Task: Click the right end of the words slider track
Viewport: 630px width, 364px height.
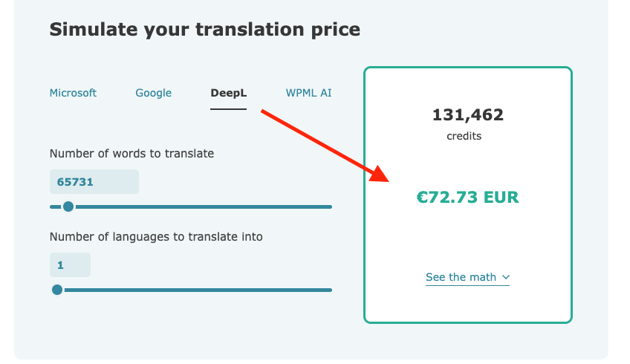Action: tap(330, 207)
